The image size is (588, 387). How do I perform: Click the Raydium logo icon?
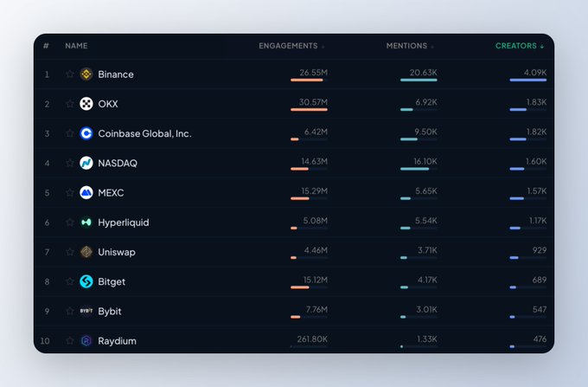[x=86, y=340]
